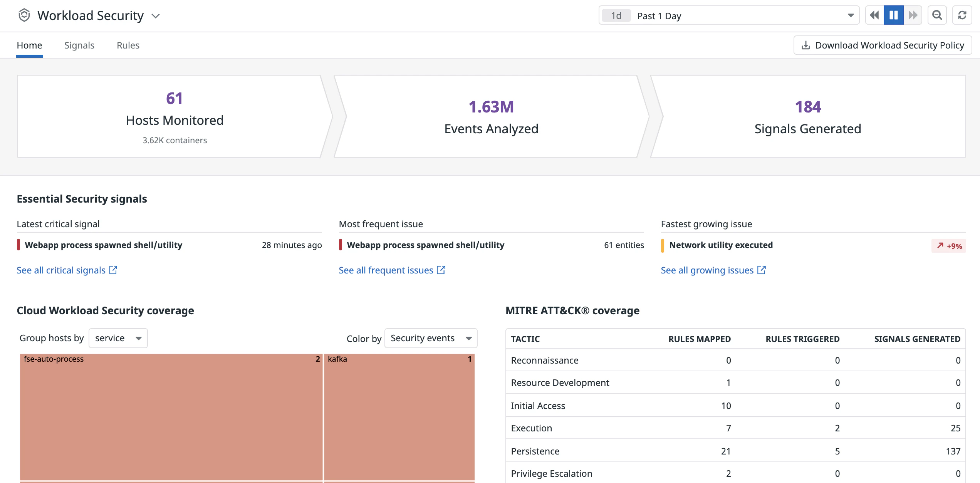Viewport: 980px width, 483px height.
Task: See all frequent issues
Action: pyautogui.click(x=392, y=270)
